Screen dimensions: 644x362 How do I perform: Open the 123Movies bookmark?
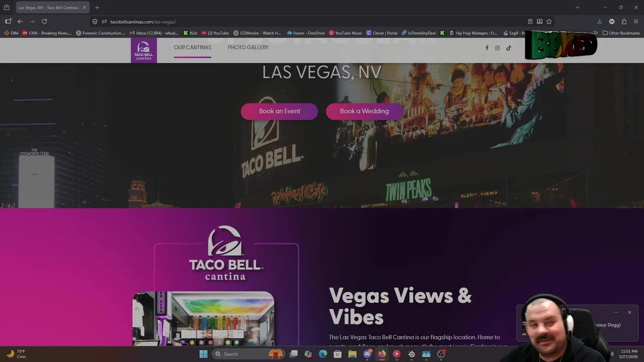click(x=257, y=33)
